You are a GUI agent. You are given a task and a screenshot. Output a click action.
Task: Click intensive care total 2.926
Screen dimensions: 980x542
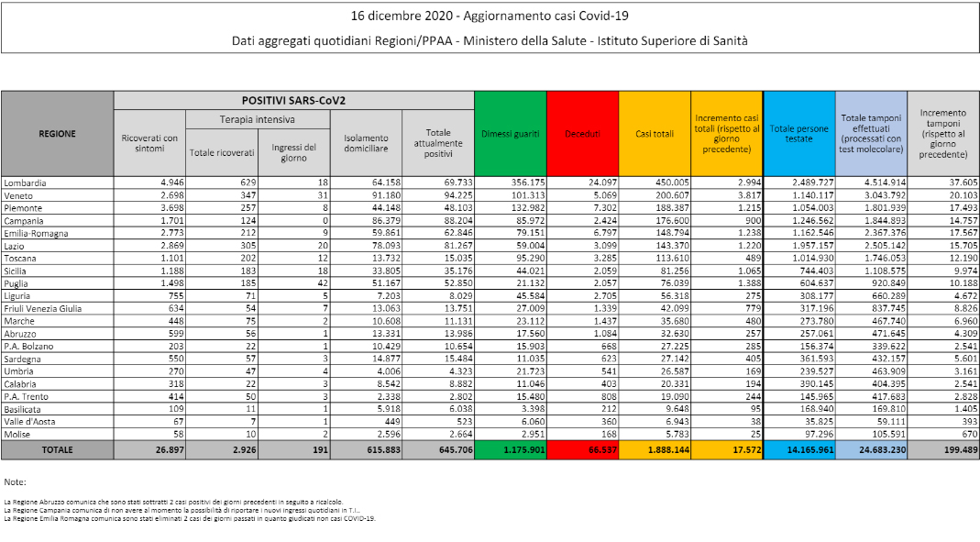pos(222,449)
